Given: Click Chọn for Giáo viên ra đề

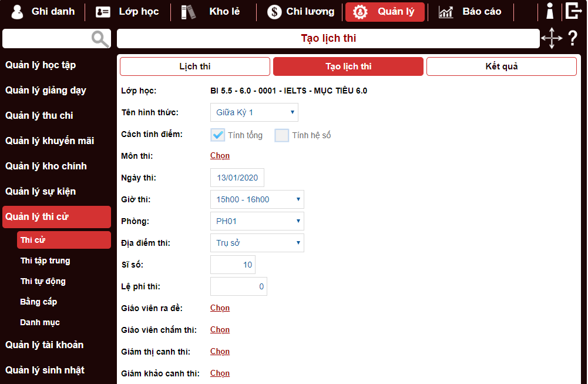Looking at the screenshot, I should [220, 308].
